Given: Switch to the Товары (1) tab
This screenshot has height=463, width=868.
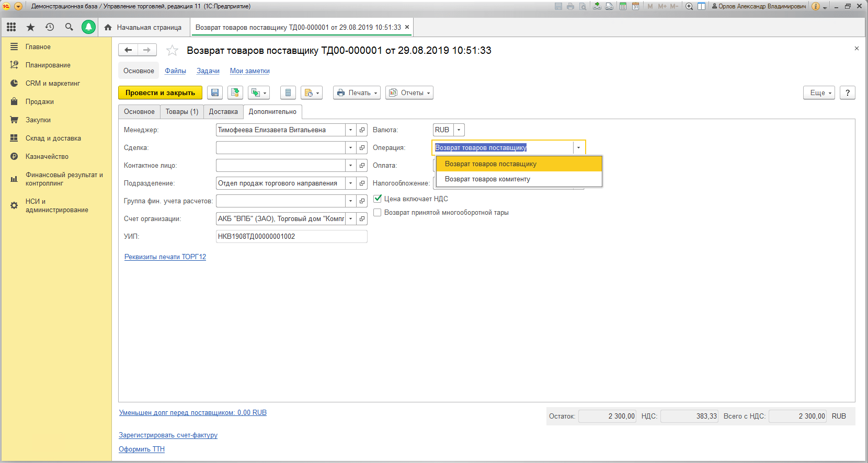Looking at the screenshot, I should (182, 112).
